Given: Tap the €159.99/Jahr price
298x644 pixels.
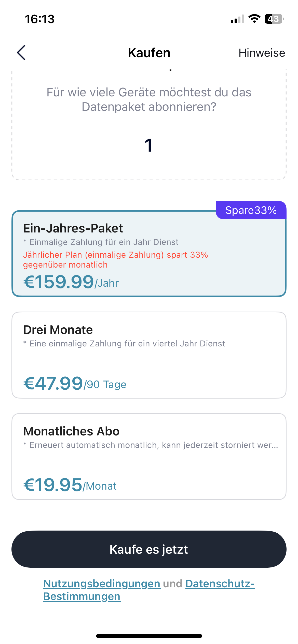Looking at the screenshot, I should pyautogui.click(x=71, y=282).
